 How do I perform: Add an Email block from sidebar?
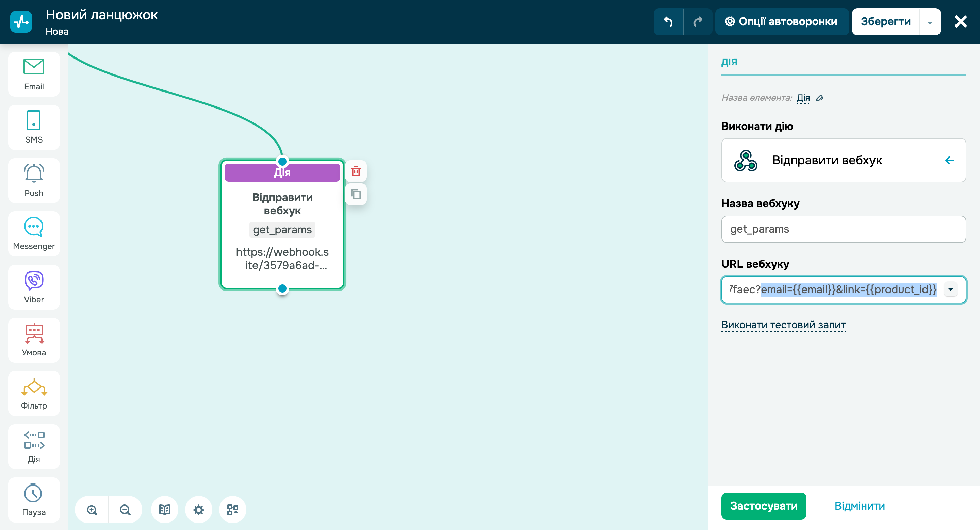tap(34, 74)
